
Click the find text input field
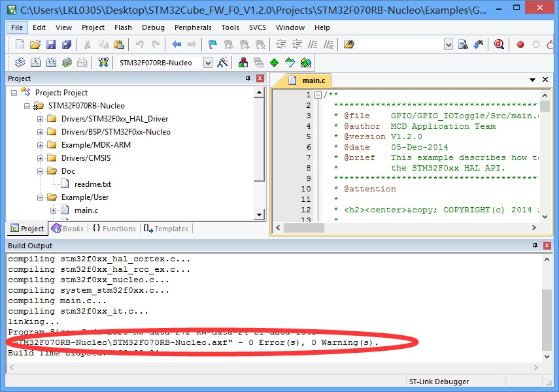[x=401, y=44]
